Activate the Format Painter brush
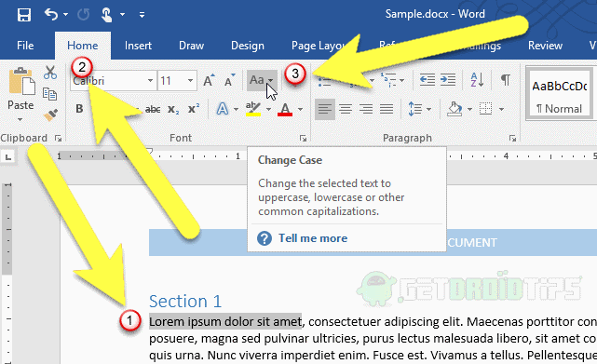Viewport: 597px width, 364px height. tap(50, 115)
